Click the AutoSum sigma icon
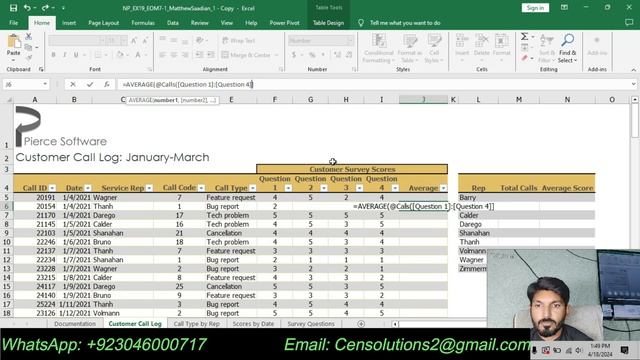The height and width of the screenshot is (360, 640). pos(524,37)
